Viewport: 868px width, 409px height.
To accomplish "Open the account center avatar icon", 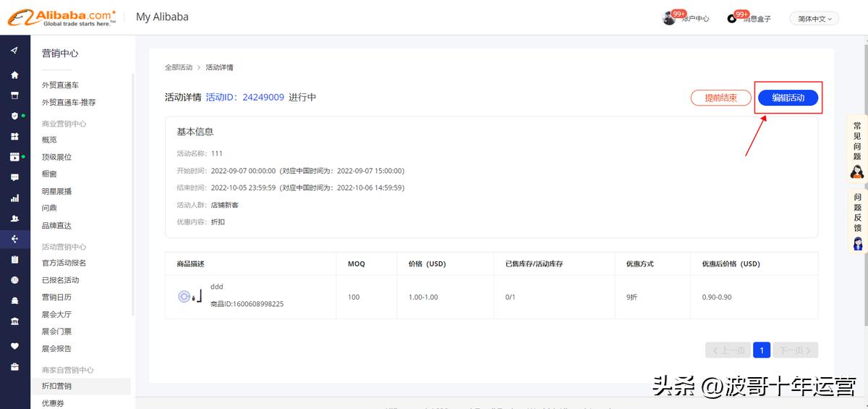I will point(669,18).
